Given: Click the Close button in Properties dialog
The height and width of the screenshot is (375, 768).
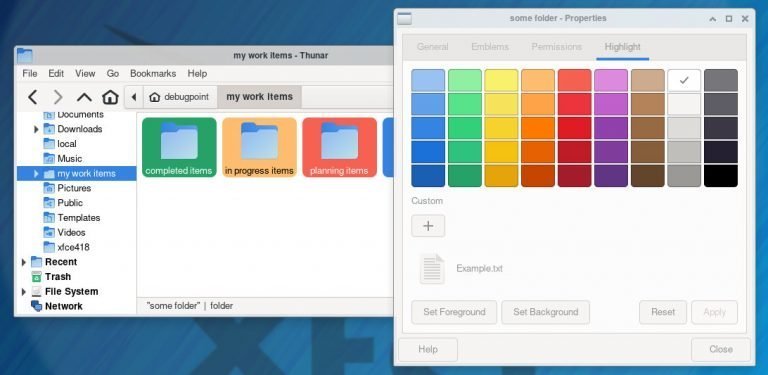Looking at the screenshot, I should pyautogui.click(x=721, y=350).
